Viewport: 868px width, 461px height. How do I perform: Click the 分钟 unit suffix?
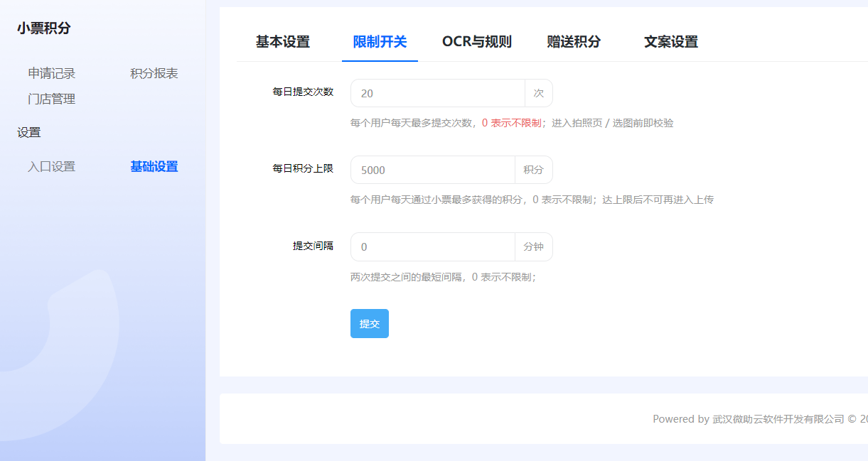pyautogui.click(x=534, y=246)
